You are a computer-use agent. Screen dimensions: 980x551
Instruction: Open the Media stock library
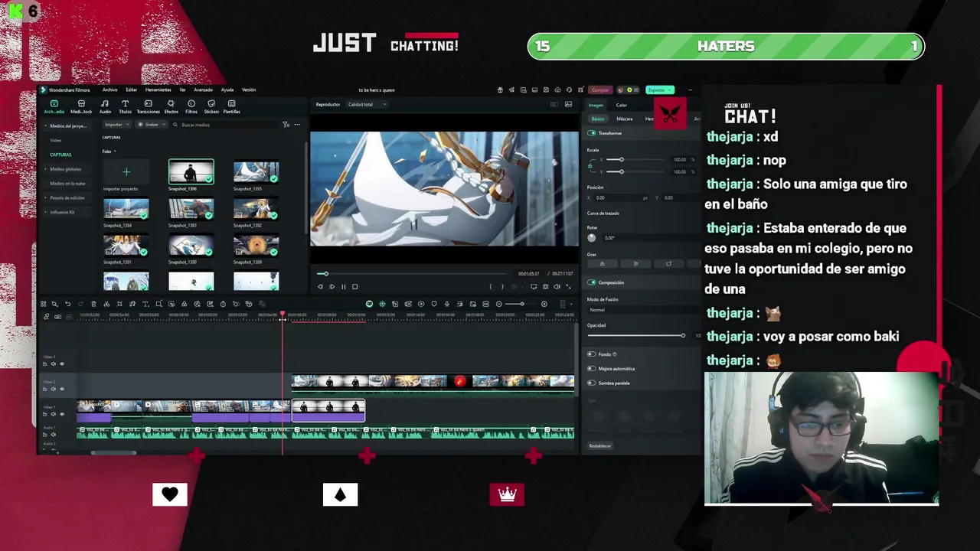[81, 106]
